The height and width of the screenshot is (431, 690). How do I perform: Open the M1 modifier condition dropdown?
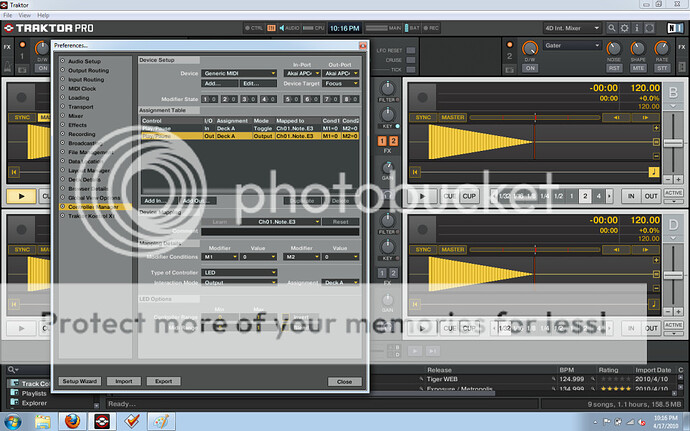click(x=220, y=257)
